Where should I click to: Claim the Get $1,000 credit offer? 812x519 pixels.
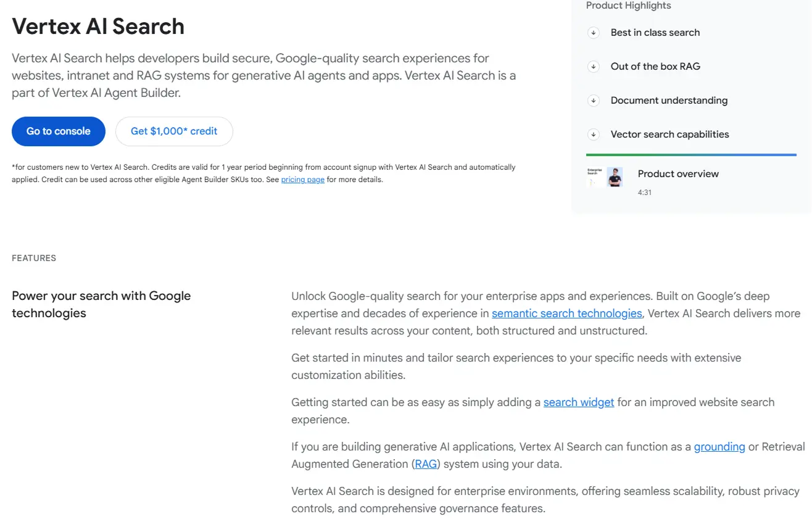tap(173, 131)
